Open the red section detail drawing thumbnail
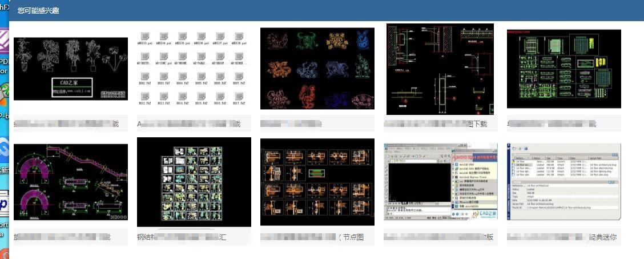The width and height of the screenshot is (644, 259). coord(440,69)
